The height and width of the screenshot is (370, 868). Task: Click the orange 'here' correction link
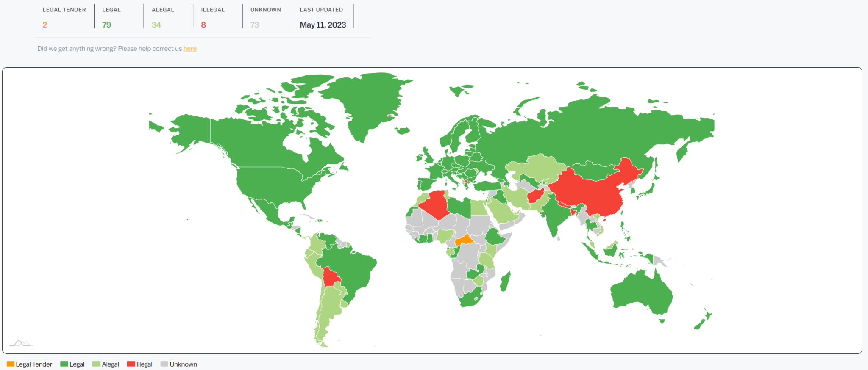pyautogui.click(x=190, y=49)
